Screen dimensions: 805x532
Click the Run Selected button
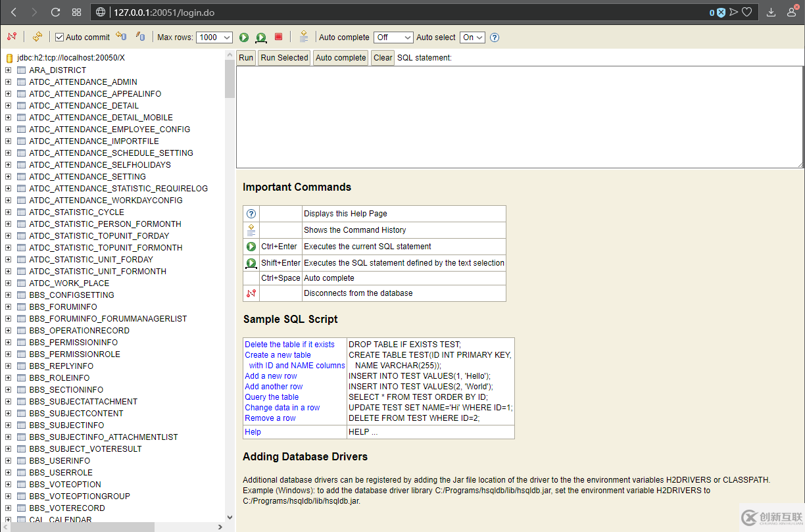284,58
